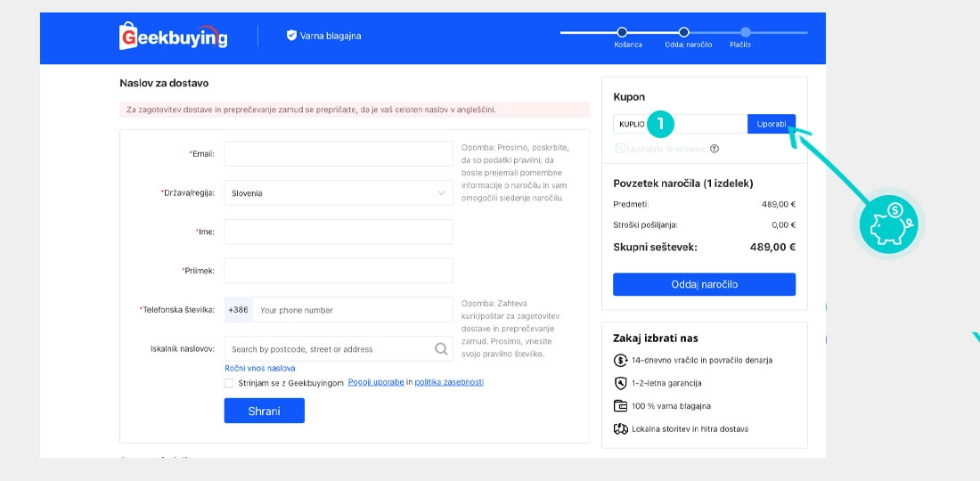The image size is (980, 481).
Task: Agree to Geekbuying terms checkbox
Action: [x=230, y=383]
